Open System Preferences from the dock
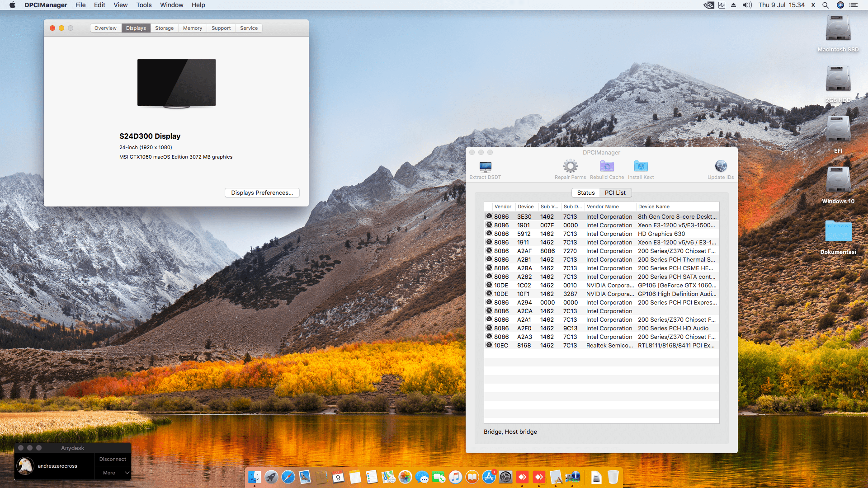Image resolution: width=868 pixels, height=488 pixels. [x=505, y=477]
